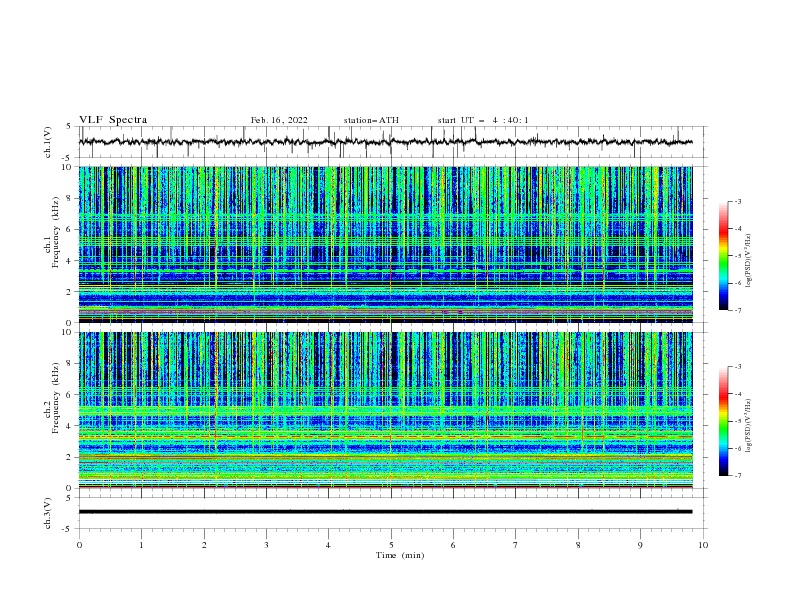Viewport: 792px width, 612px height.
Task: Click the ch.2 colorbar 'log(PSD)(V²/Hz)' label
Action: click(748, 426)
